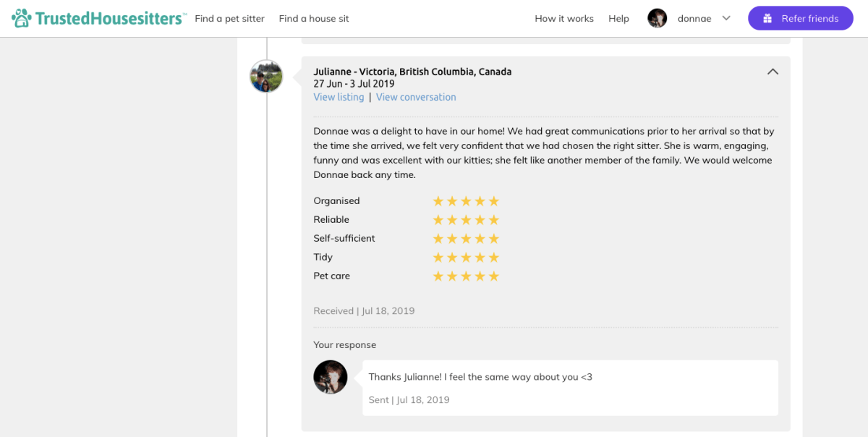Image resolution: width=868 pixels, height=437 pixels.
Task: Go to How it works page
Action: point(564,19)
